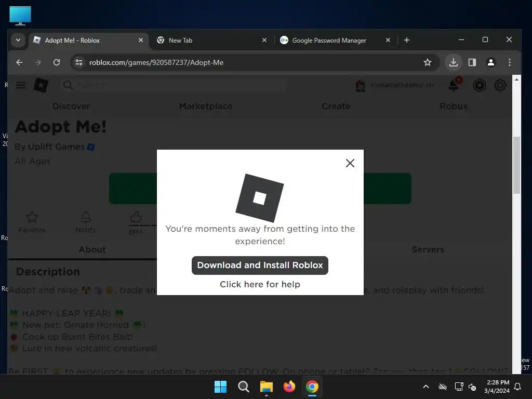Select the This PC desktop icon

coord(20,16)
